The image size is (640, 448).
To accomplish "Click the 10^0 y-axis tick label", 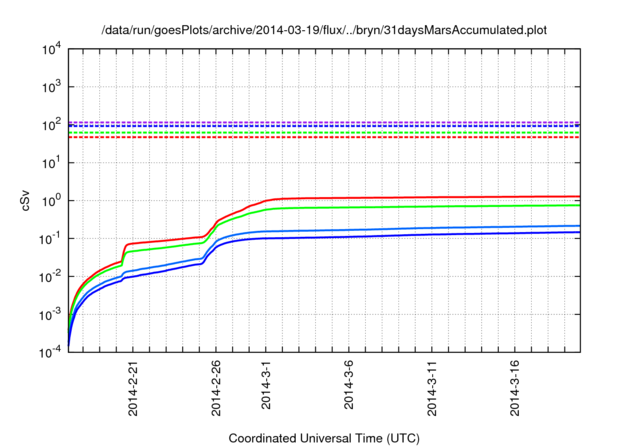I will (x=52, y=201).
